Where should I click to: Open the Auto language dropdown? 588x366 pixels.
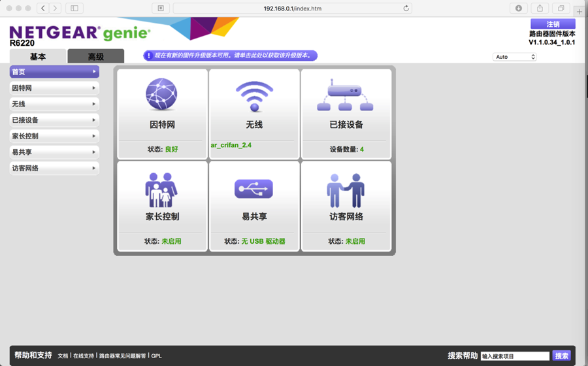(515, 57)
